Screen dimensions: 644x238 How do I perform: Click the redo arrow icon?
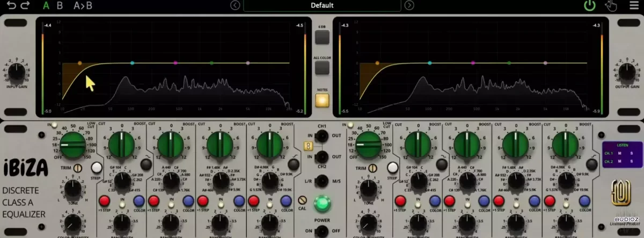pyautogui.click(x=24, y=5)
